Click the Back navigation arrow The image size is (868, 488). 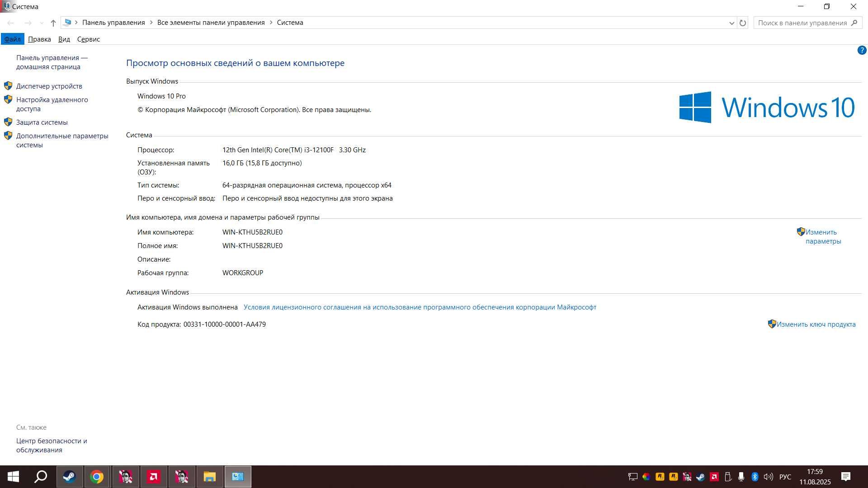11,23
